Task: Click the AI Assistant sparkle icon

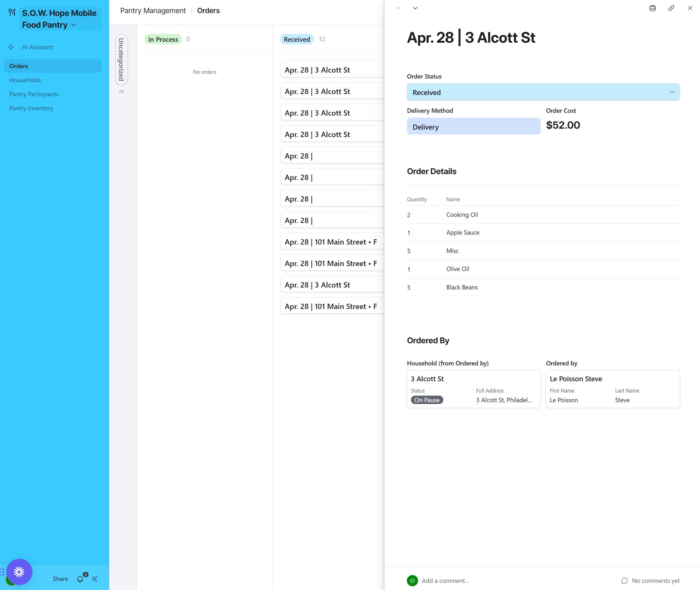Action: pos(11,47)
